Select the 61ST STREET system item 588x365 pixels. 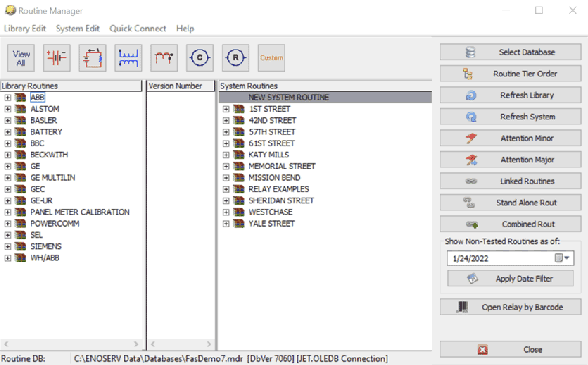point(272,143)
